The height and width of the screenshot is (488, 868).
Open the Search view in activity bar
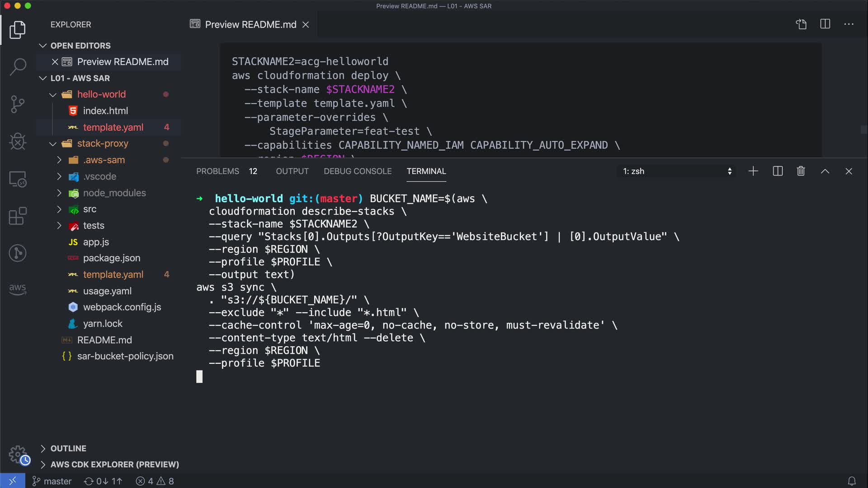(x=18, y=67)
